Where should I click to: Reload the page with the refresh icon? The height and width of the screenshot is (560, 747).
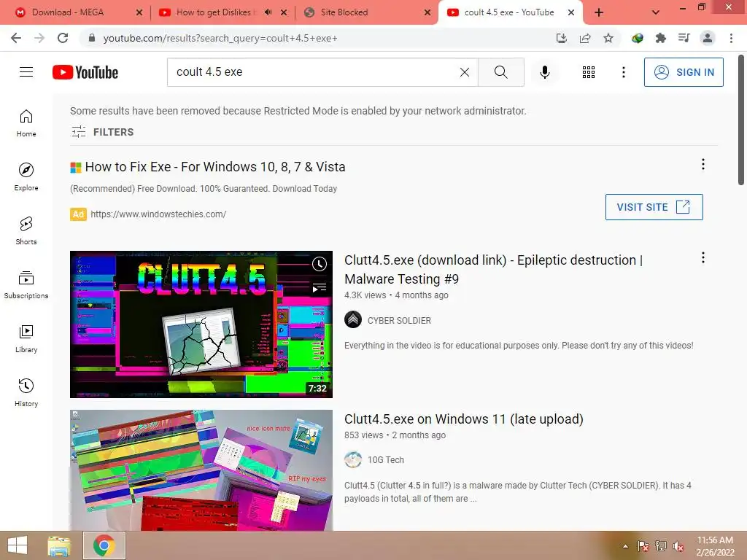pyautogui.click(x=63, y=38)
